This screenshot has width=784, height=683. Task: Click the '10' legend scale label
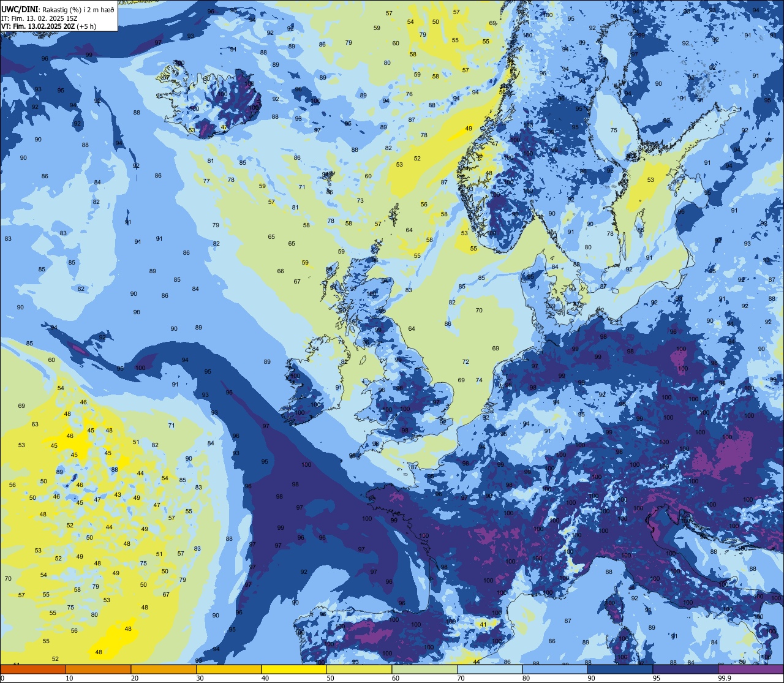tap(69, 678)
